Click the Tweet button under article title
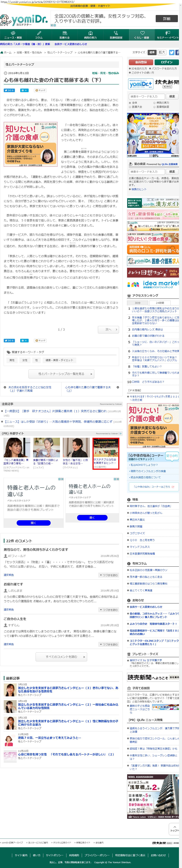The height and width of the screenshot is (868, 182). click(9, 90)
